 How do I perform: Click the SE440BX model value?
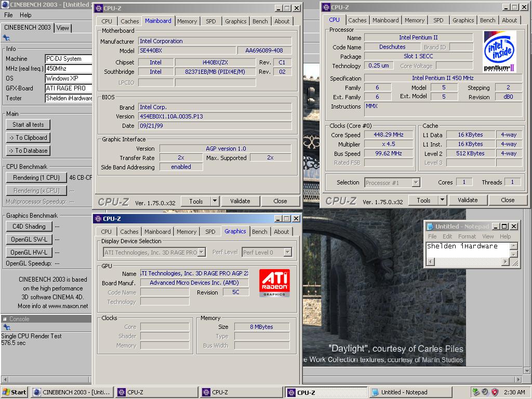coord(187,50)
